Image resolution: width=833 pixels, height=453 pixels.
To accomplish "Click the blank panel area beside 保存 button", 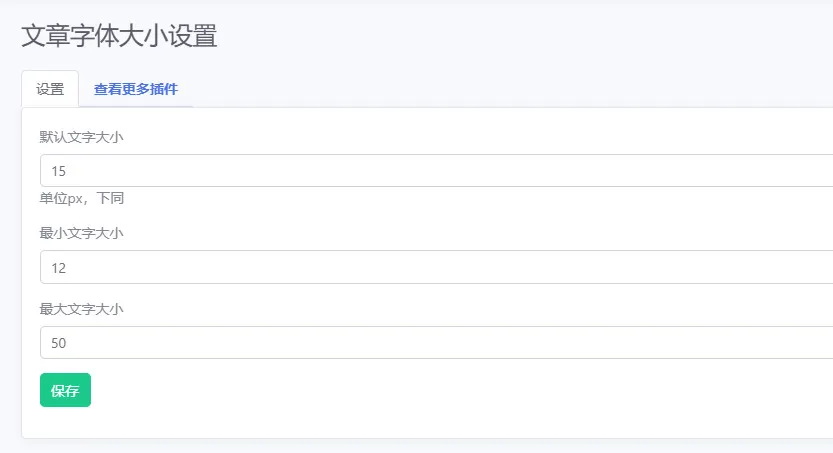I will click(425, 390).
